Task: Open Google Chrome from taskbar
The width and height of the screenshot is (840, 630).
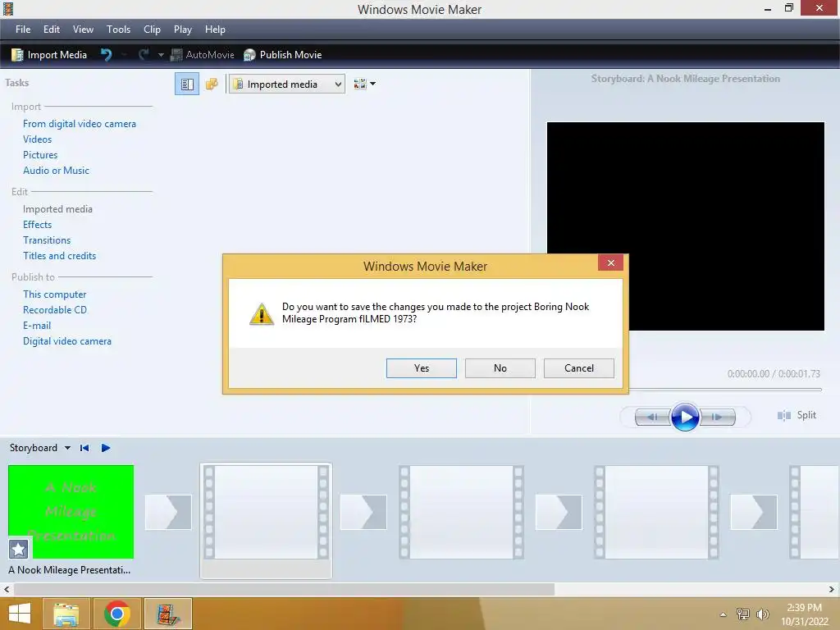Action: [116, 614]
